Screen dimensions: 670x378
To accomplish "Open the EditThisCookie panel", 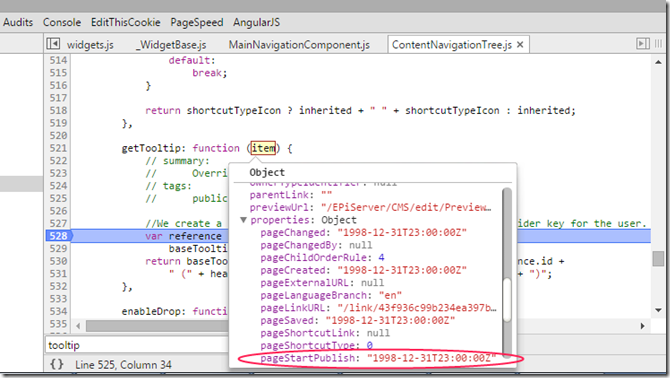I will [x=126, y=22].
